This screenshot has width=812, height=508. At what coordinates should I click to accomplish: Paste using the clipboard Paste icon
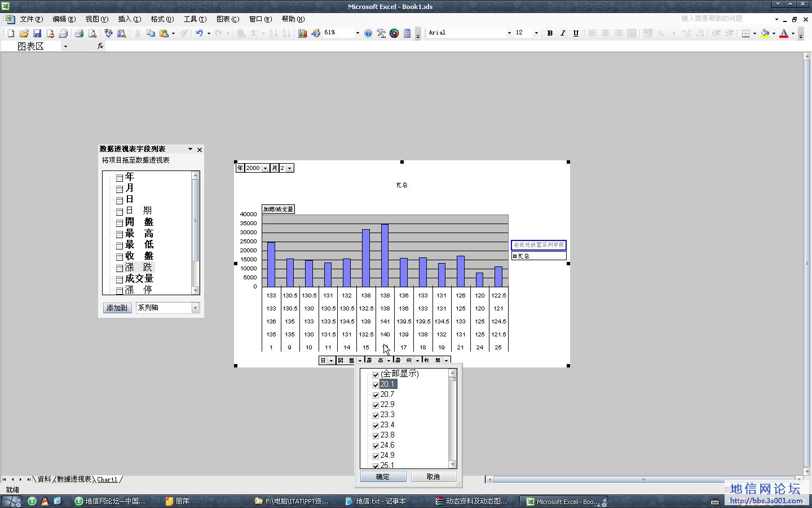(164, 33)
